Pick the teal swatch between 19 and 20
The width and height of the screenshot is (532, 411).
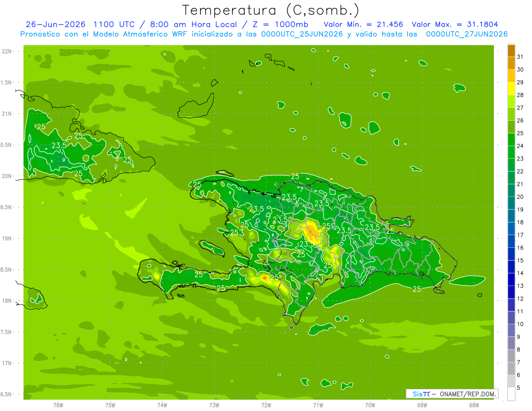point(511,203)
